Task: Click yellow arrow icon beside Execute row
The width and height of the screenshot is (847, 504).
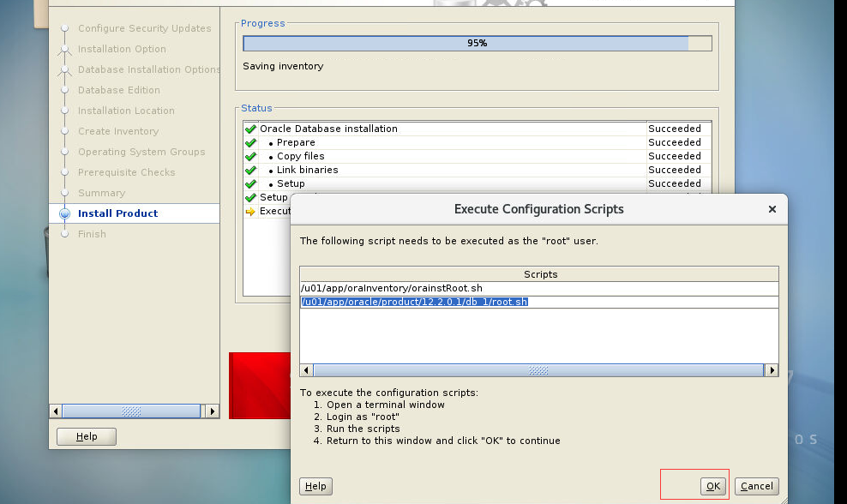Action: pos(250,211)
